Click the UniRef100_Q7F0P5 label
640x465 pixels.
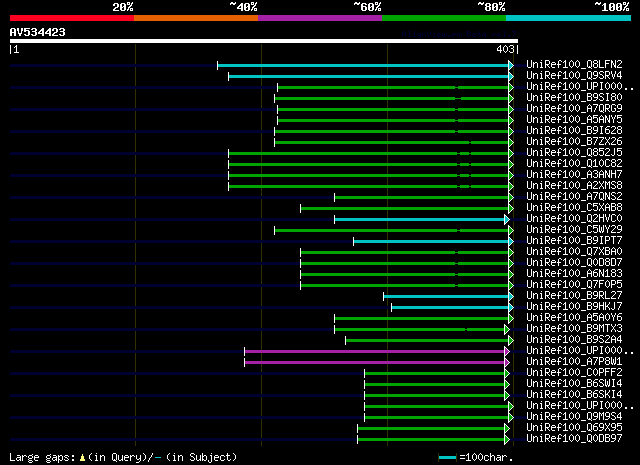574,285
